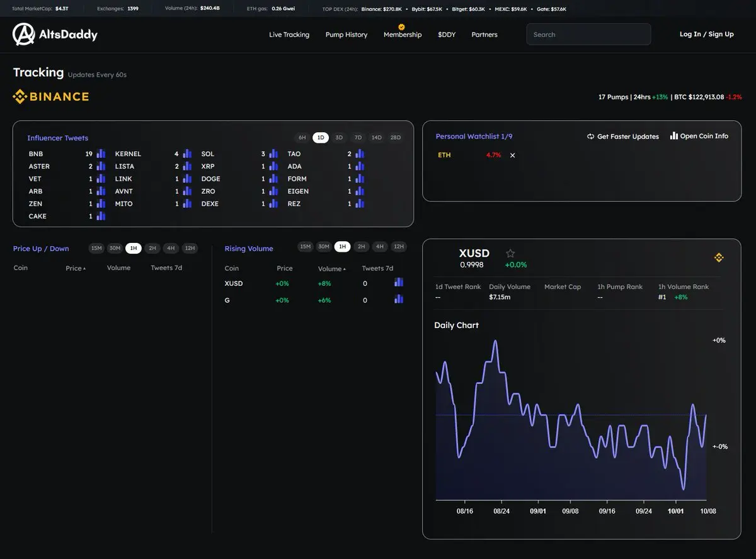Viewport: 756px width, 559px height.
Task: Sort Rising Volume by Volume column
Action: [x=331, y=269]
